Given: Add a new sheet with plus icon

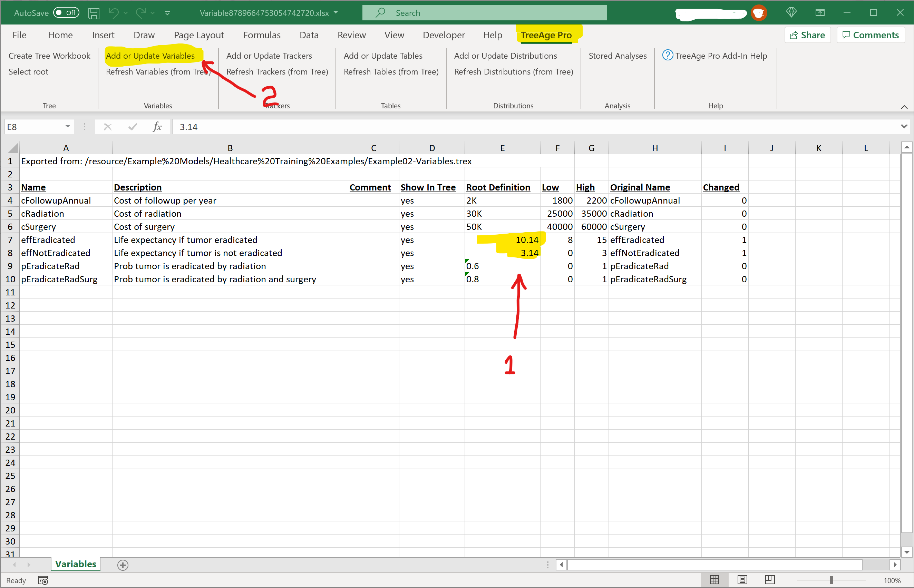Looking at the screenshot, I should (123, 565).
